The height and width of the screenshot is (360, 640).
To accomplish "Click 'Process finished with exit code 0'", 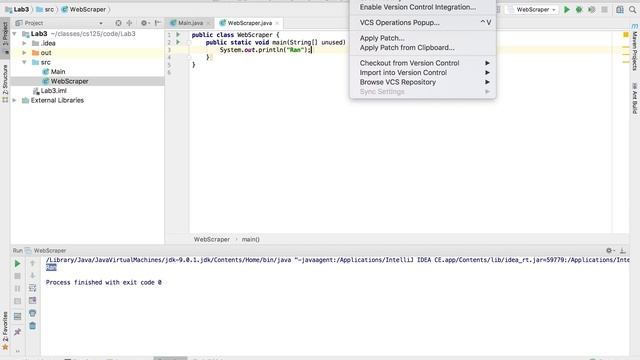I will pyautogui.click(x=104, y=282).
